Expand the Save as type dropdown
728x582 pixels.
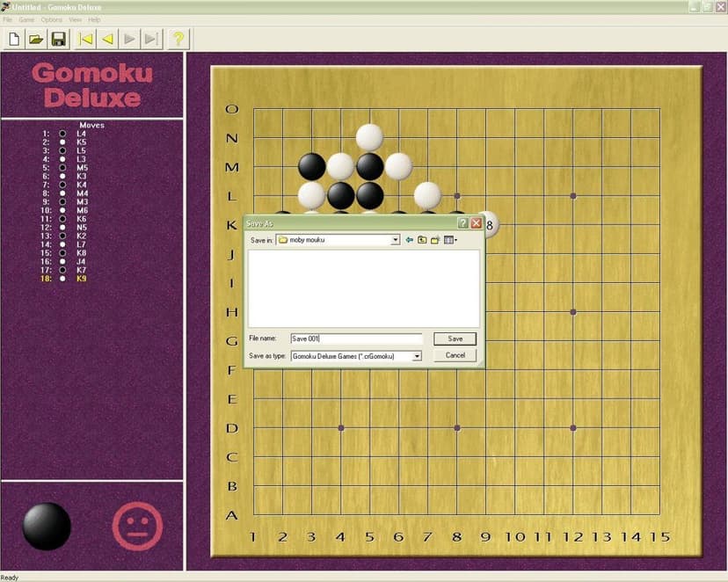(417, 356)
